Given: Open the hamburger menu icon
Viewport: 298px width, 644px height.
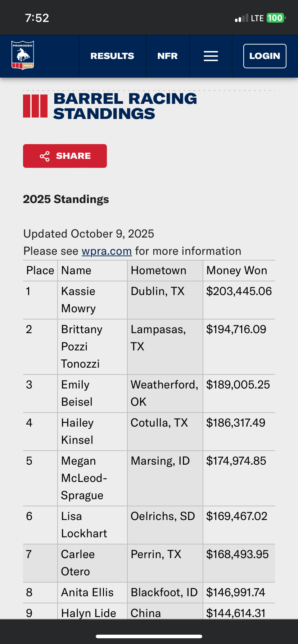Looking at the screenshot, I should [211, 56].
